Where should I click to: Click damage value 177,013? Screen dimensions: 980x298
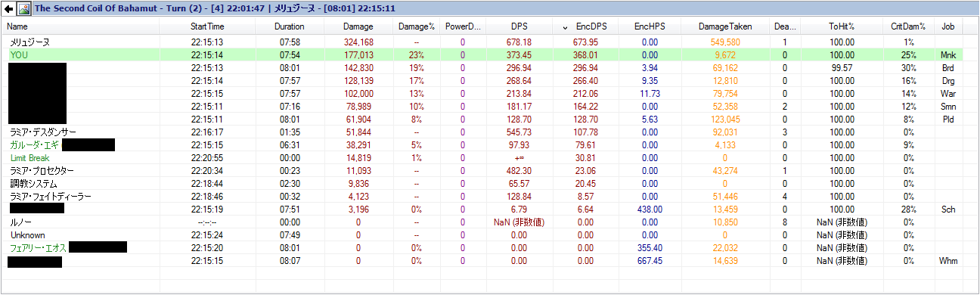358,54
